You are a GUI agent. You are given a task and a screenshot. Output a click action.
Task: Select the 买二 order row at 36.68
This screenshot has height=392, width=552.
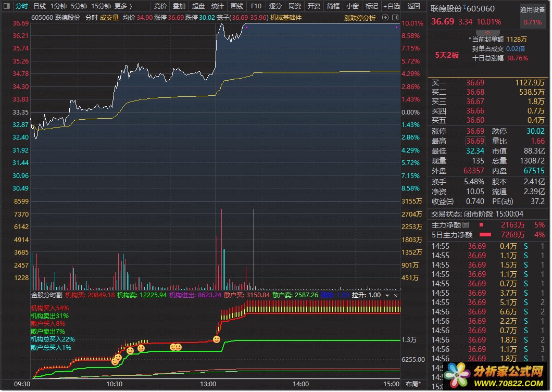pos(488,92)
